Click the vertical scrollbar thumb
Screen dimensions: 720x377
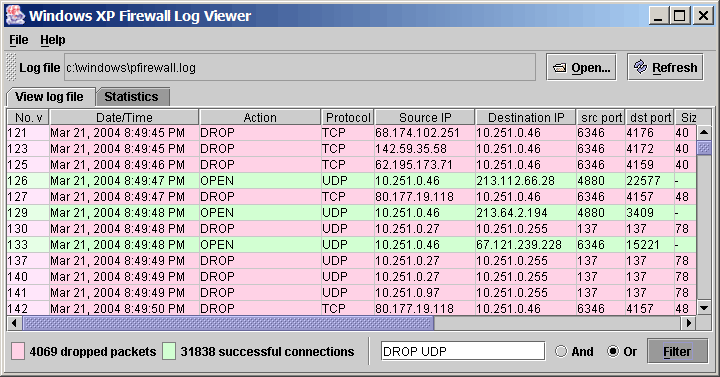(704, 148)
